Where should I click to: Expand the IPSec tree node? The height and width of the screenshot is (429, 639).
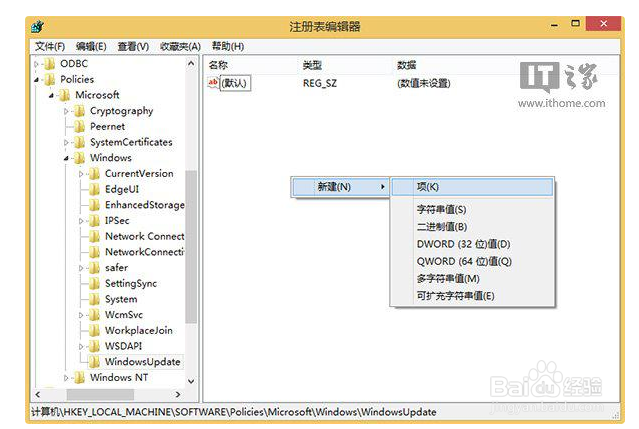(x=81, y=221)
